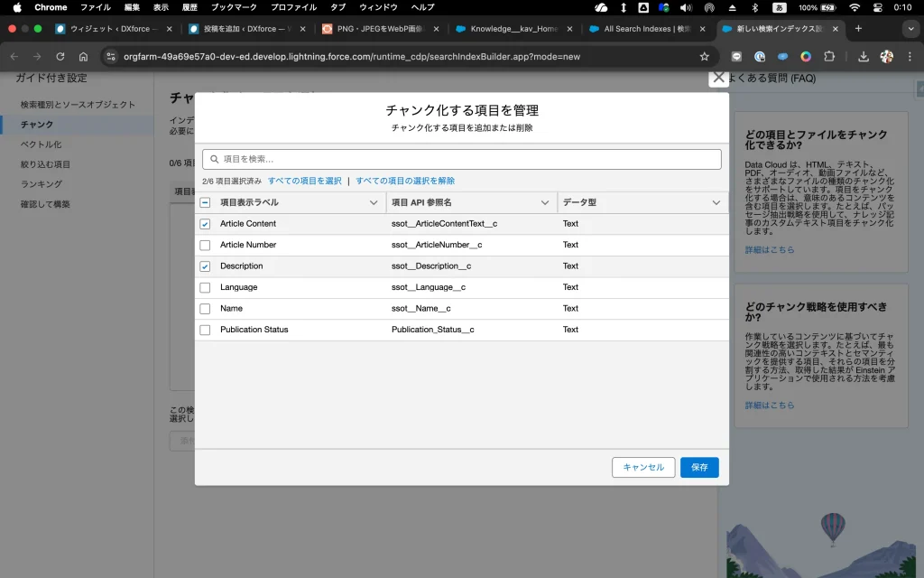Click the browser back arrow
The image size is (924, 578).
point(14,56)
